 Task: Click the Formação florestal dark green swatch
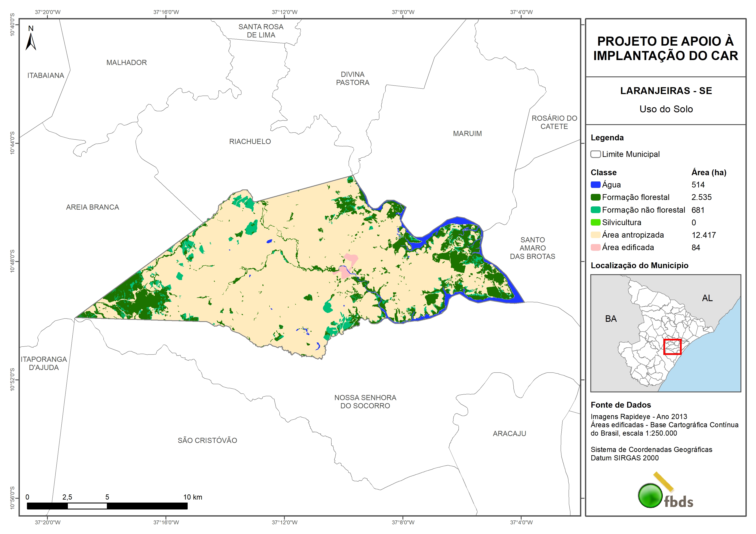click(595, 197)
